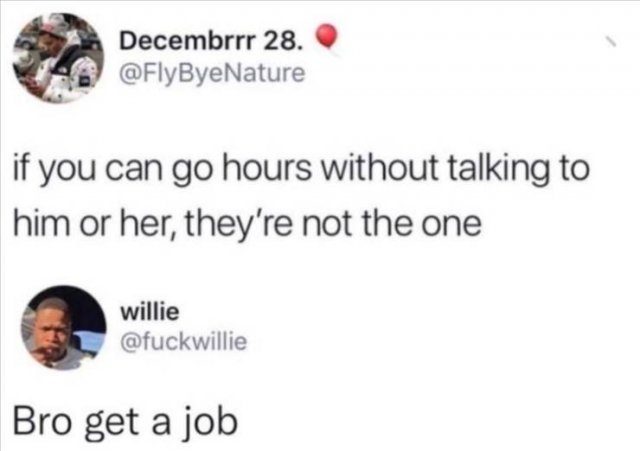This screenshot has width=640, height=451.
Task: Click the bold willie display name
Action: point(149,312)
